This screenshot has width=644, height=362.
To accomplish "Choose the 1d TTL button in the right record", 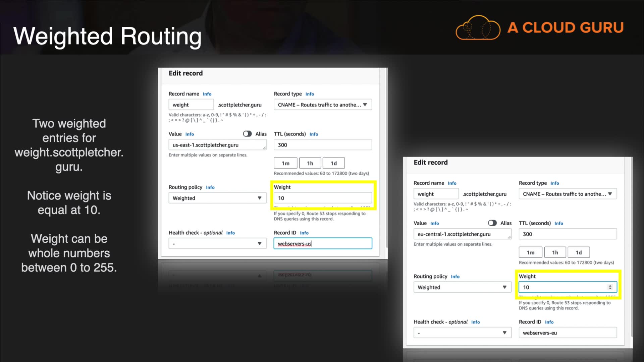I will click(x=579, y=252).
